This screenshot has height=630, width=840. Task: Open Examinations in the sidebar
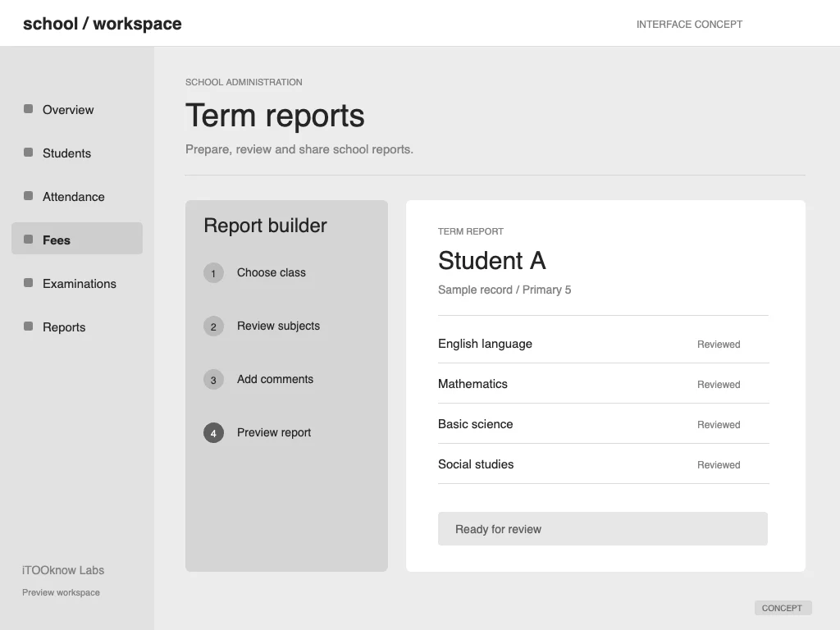[76, 283]
